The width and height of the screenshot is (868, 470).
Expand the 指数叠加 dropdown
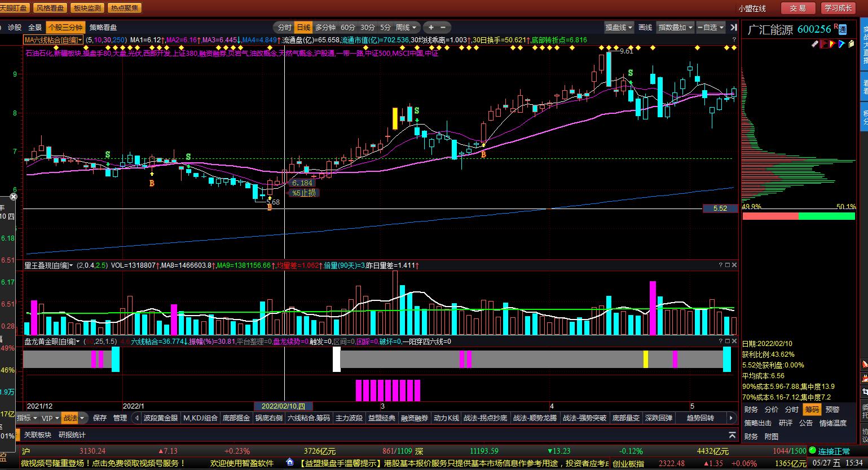[x=676, y=27]
